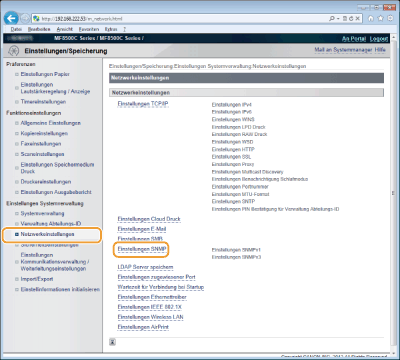Click the browser forward arrow button
Viewport: 400px width, 360px height.
(25, 18)
